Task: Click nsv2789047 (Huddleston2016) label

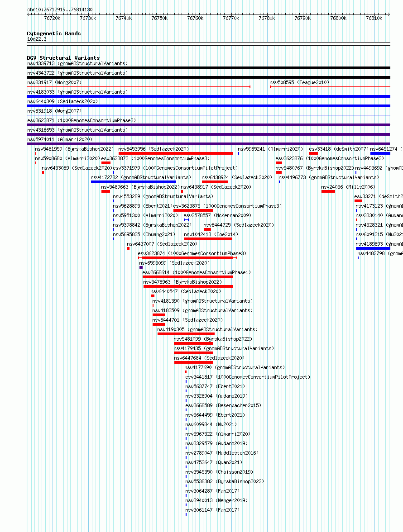Action: [222, 453]
